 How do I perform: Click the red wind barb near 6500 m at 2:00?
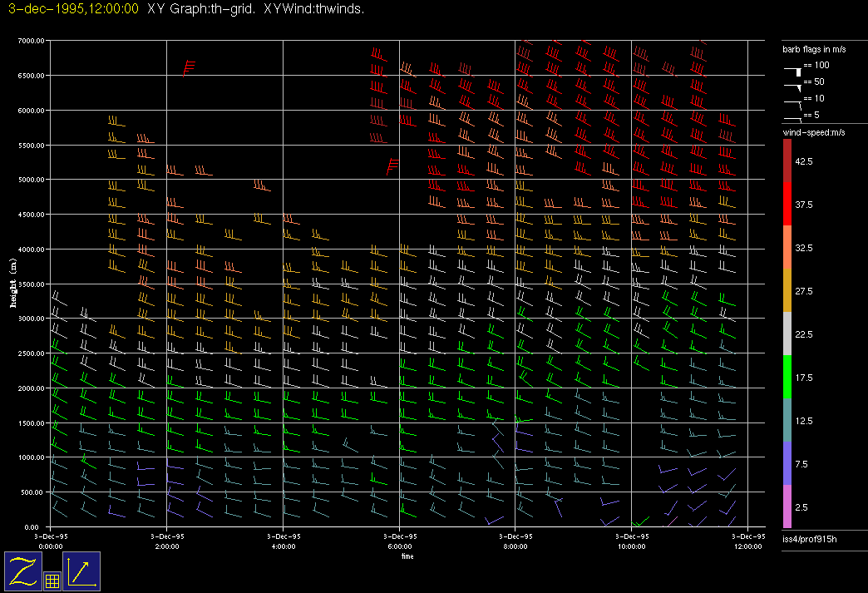click(189, 67)
